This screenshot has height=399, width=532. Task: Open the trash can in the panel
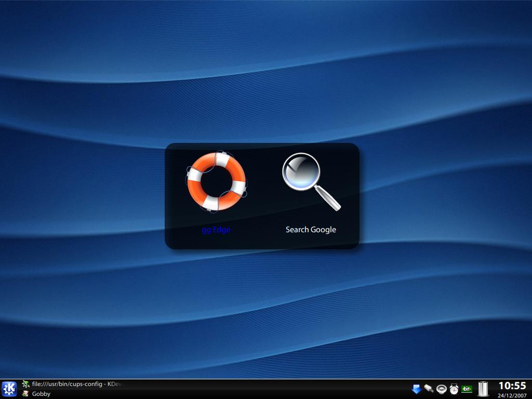[x=483, y=389]
